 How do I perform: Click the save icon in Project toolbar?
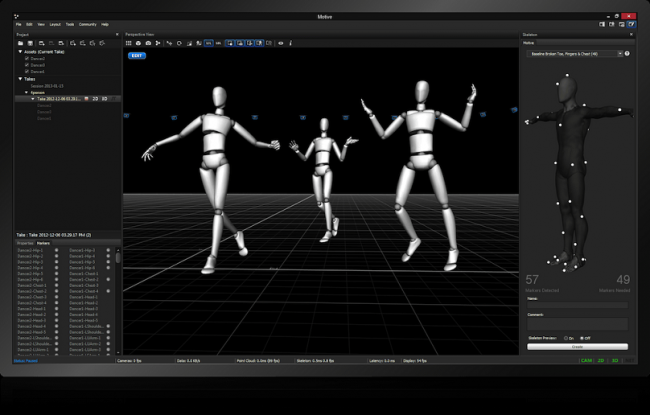(x=31, y=43)
